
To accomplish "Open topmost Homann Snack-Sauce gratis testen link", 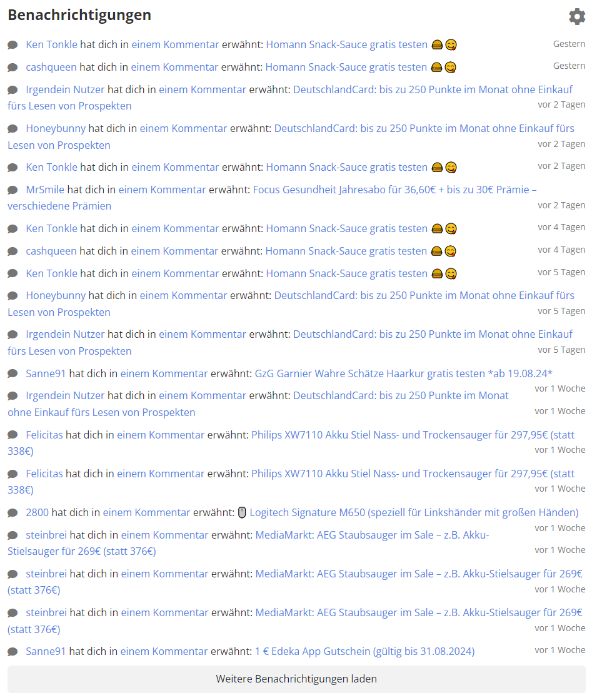I will click(x=346, y=44).
